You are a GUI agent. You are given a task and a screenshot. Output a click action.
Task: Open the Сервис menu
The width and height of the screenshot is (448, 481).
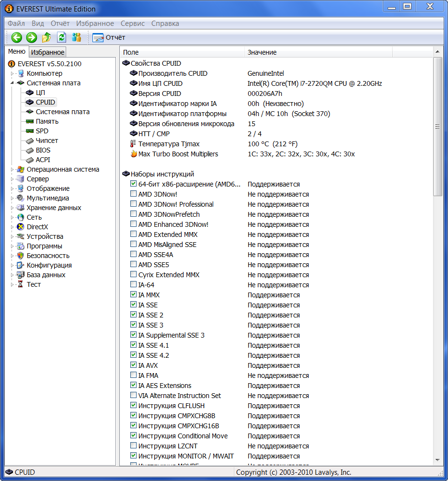pos(133,23)
